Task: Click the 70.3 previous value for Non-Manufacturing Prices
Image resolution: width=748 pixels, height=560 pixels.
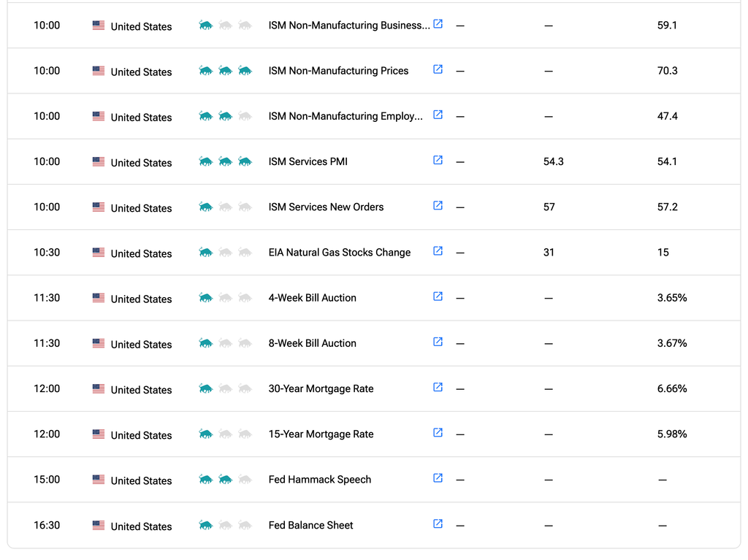Action: 667,71
